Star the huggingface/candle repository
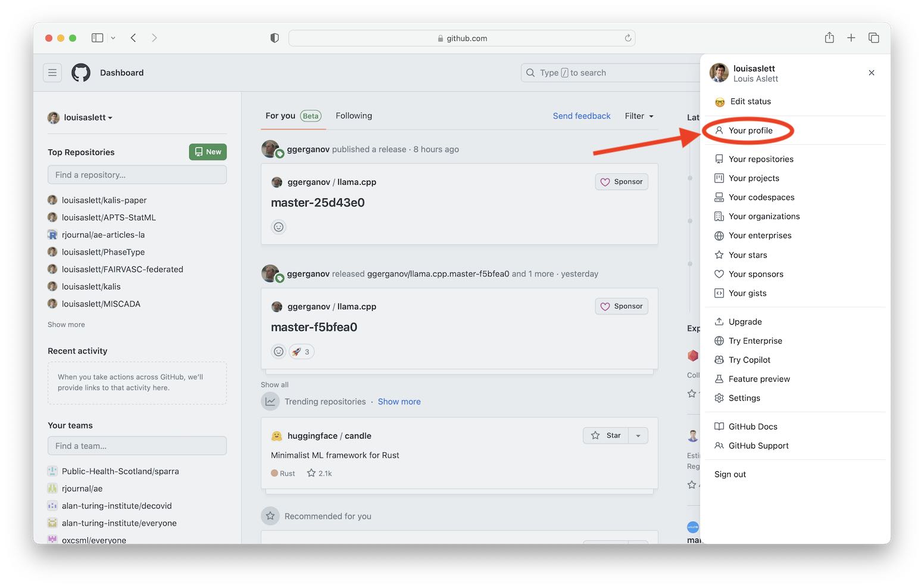The width and height of the screenshot is (924, 588). (x=606, y=435)
